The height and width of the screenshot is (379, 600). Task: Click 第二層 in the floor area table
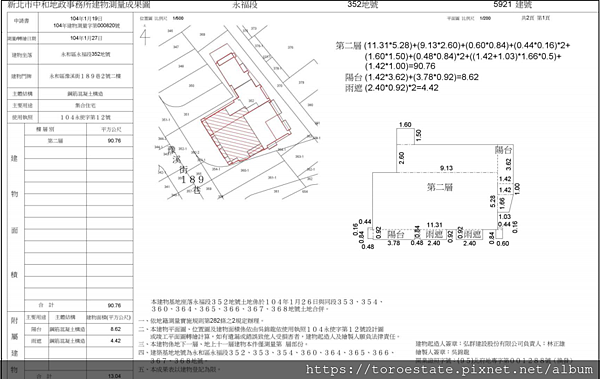[x=55, y=141]
